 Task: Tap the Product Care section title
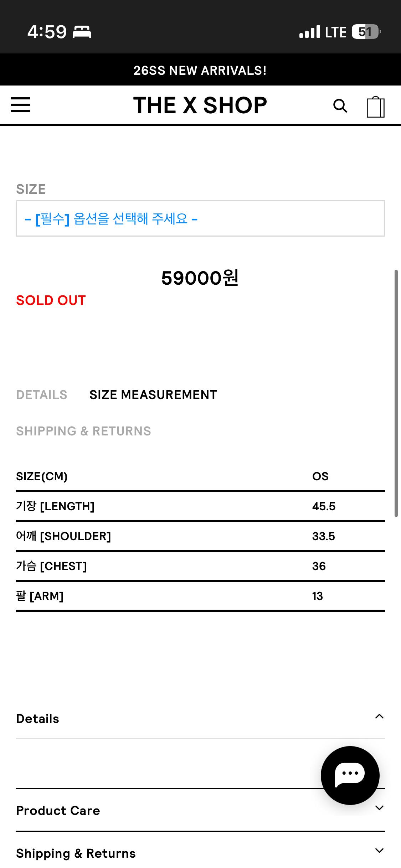click(x=58, y=811)
